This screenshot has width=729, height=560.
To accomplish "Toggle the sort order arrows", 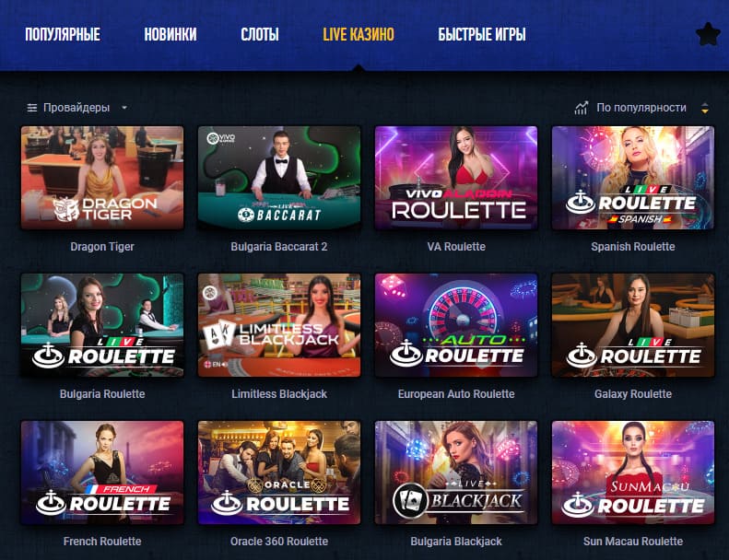I will click(705, 108).
